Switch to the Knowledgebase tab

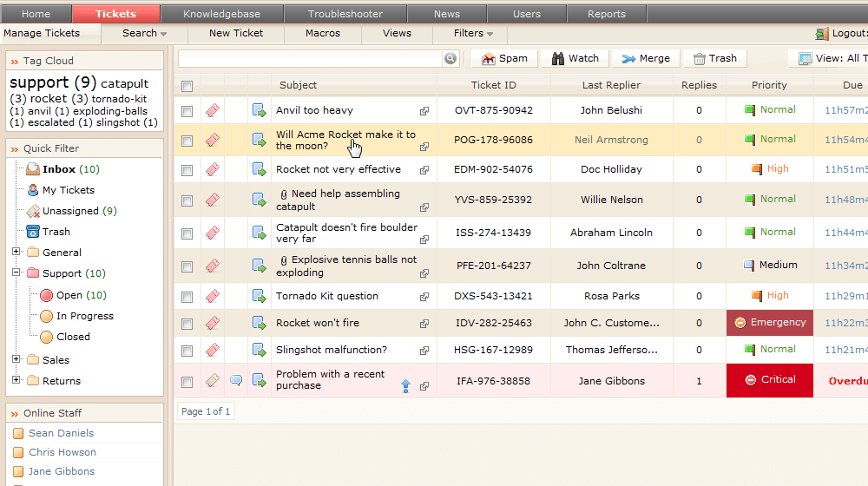222,14
